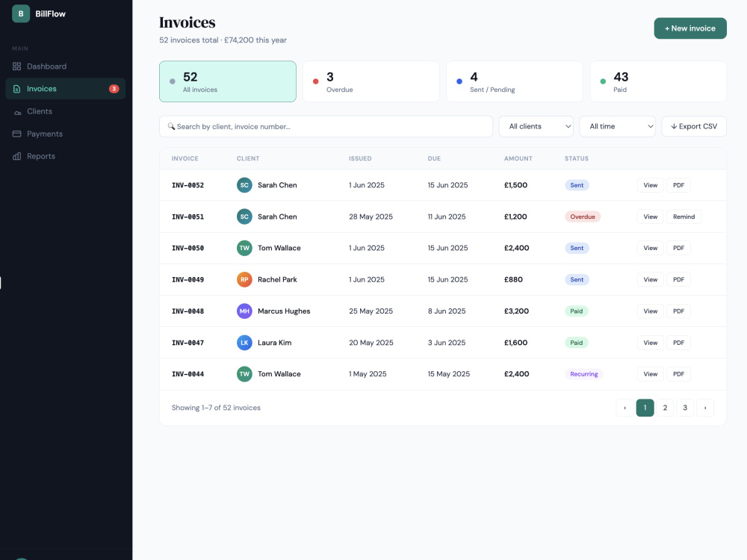Download PDF for INV-0048
Image resolution: width=747 pixels, height=560 pixels.
point(678,311)
